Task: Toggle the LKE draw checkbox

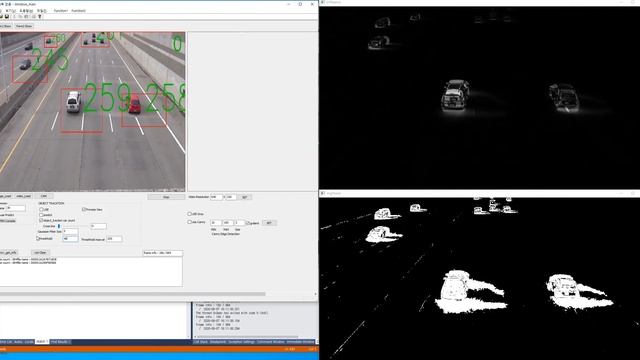Action: click(x=189, y=214)
